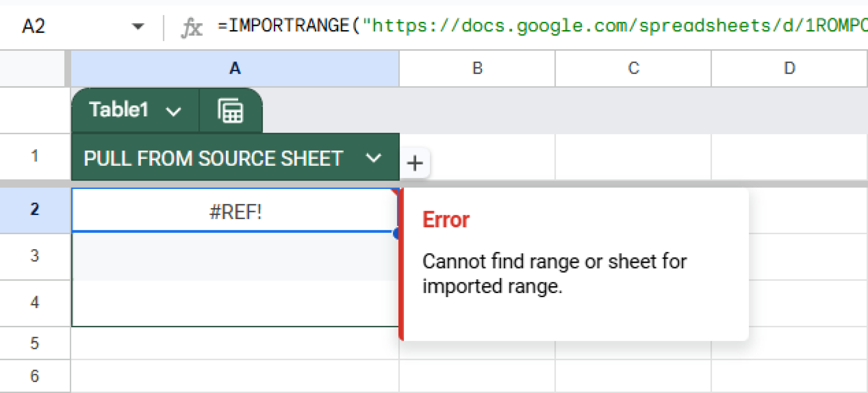Click inside the IMPORTRANGE formula bar

tap(538, 26)
